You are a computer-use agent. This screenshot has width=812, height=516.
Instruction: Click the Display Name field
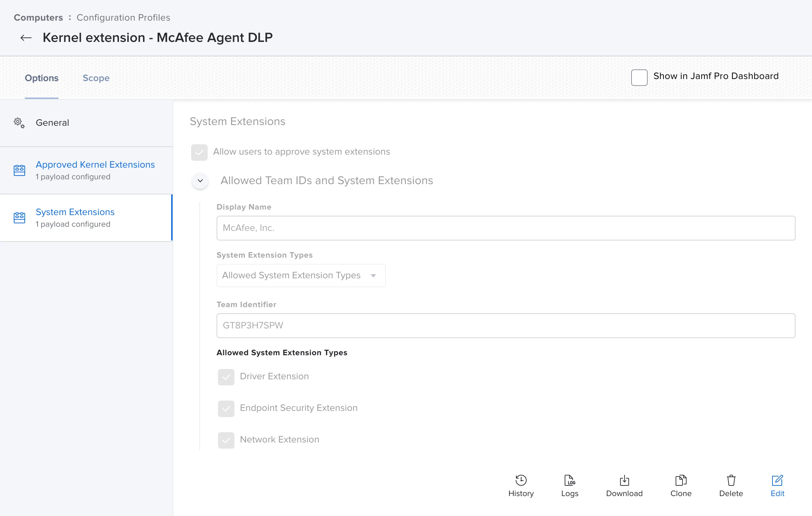[x=506, y=228]
